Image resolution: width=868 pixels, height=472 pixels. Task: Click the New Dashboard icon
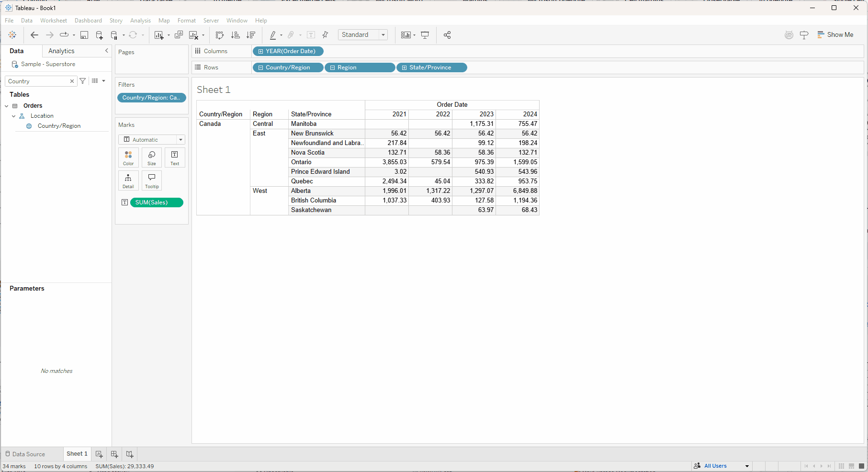click(114, 454)
